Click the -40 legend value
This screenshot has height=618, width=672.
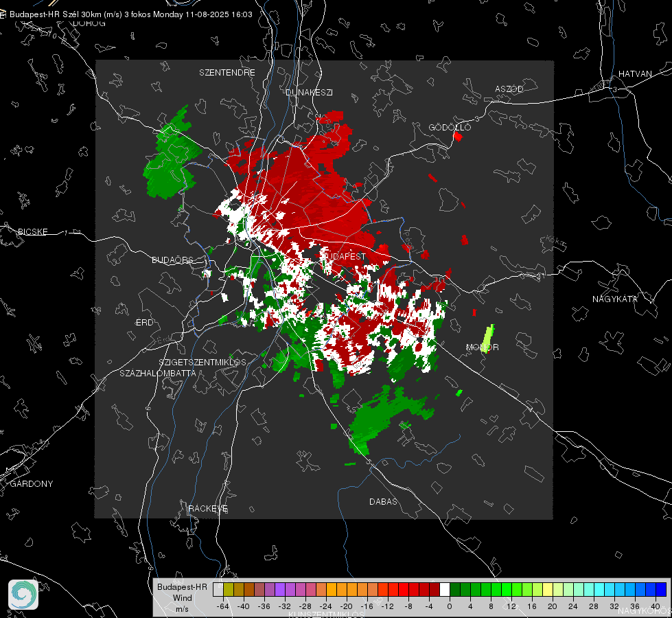pyautogui.click(x=244, y=606)
